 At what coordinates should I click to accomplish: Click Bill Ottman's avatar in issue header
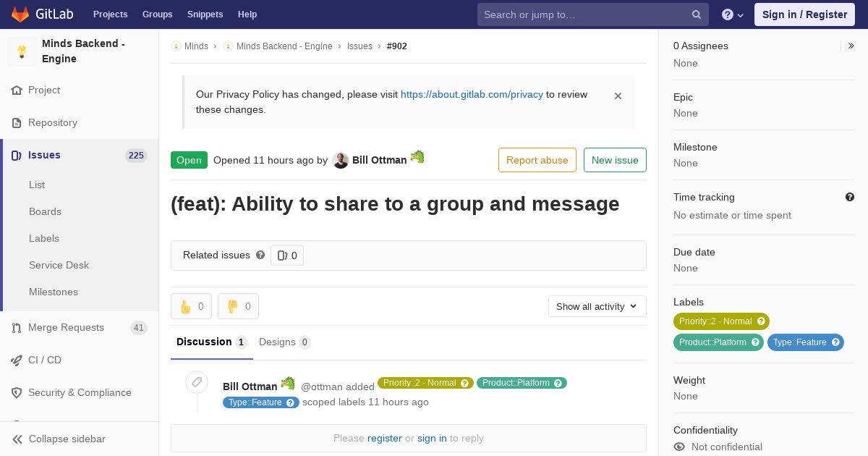point(341,160)
